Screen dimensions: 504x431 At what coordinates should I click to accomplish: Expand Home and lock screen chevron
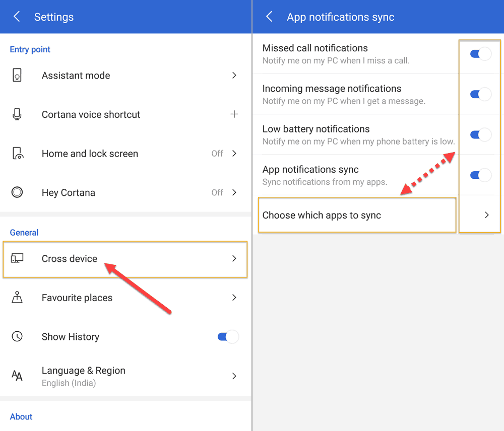tap(234, 153)
